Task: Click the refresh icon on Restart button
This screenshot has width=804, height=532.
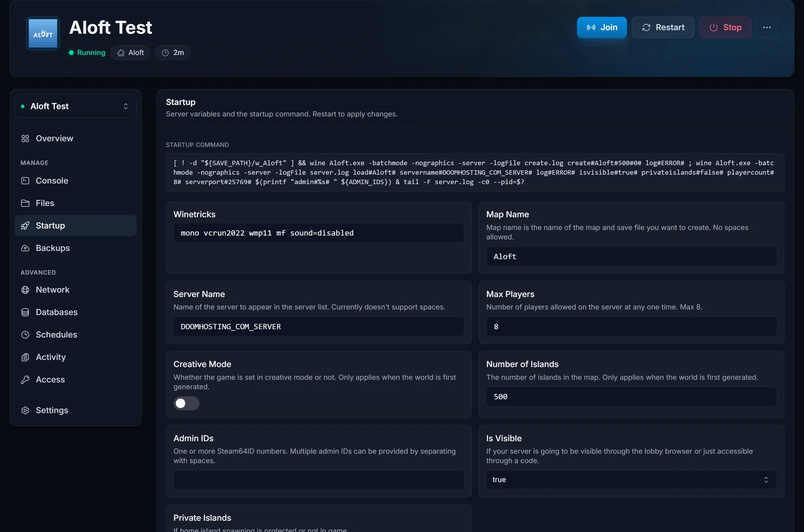Action: click(x=646, y=28)
